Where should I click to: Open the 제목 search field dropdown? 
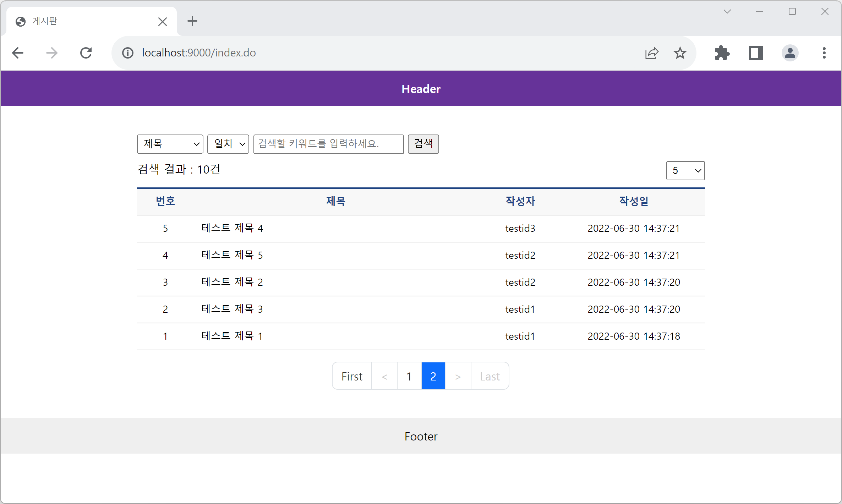point(170,144)
